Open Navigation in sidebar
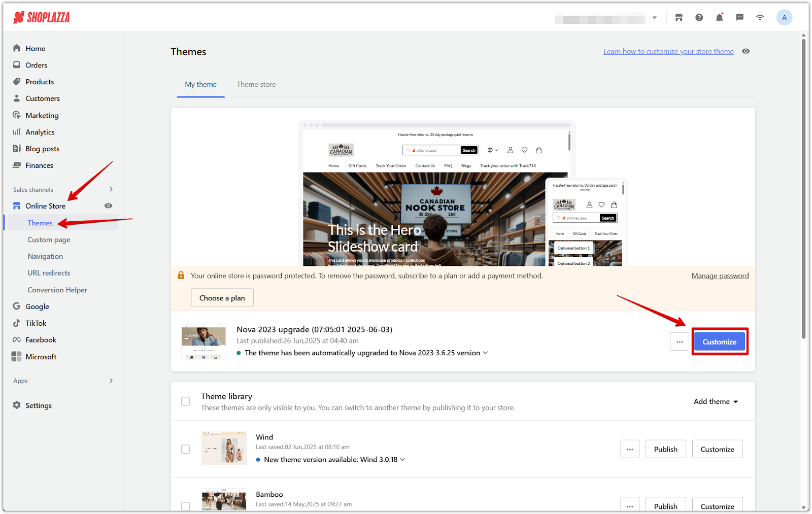This screenshot has height=514, width=812. pyautogui.click(x=45, y=256)
